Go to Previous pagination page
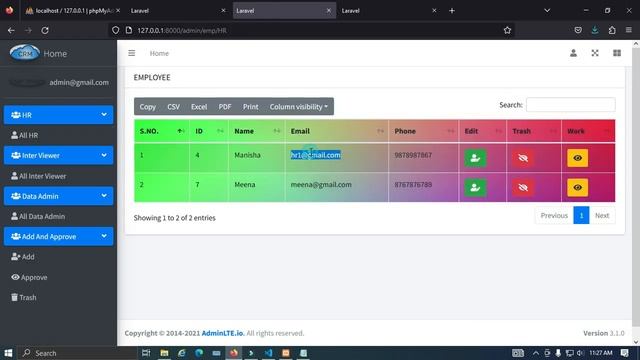 pos(554,216)
